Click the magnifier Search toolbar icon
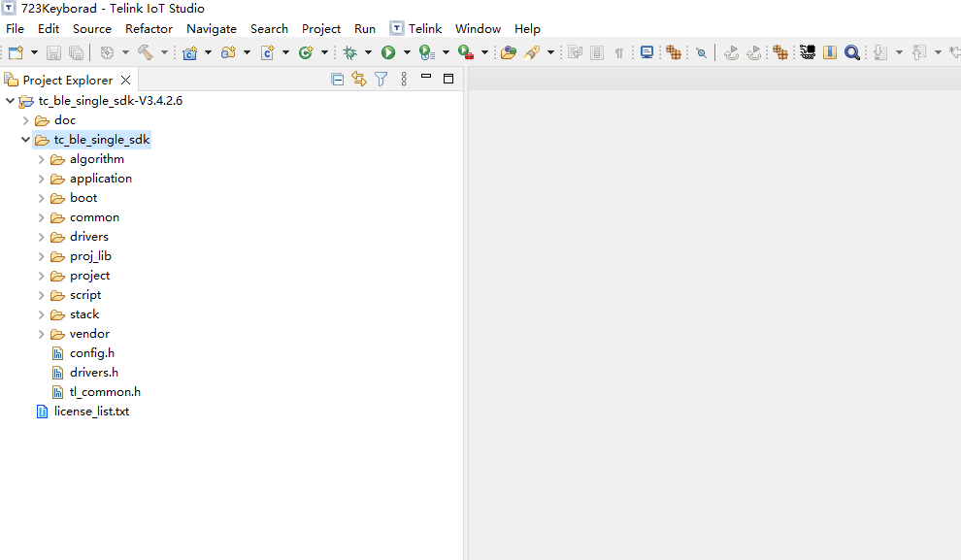961x560 pixels. click(x=852, y=52)
